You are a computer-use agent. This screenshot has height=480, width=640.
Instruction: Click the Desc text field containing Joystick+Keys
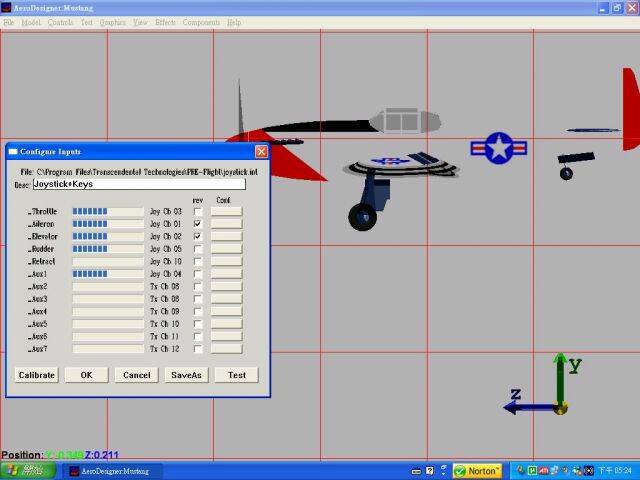point(139,184)
